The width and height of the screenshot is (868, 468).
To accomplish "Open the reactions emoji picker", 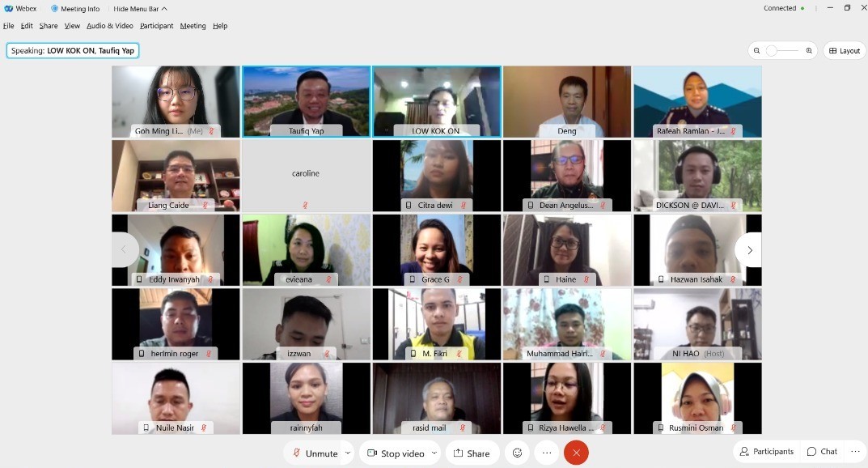I will (x=517, y=453).
